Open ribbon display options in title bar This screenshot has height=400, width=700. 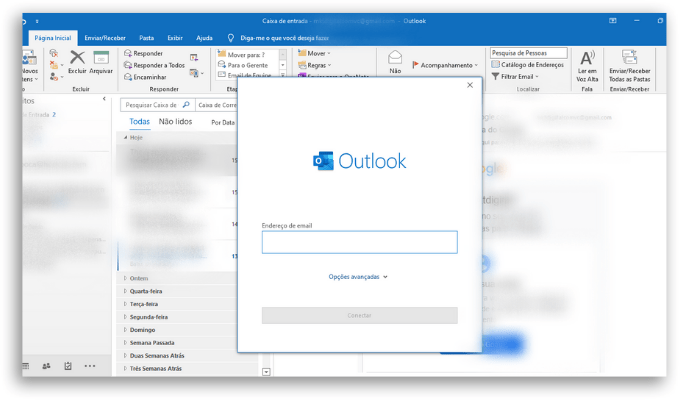point(613,21)
